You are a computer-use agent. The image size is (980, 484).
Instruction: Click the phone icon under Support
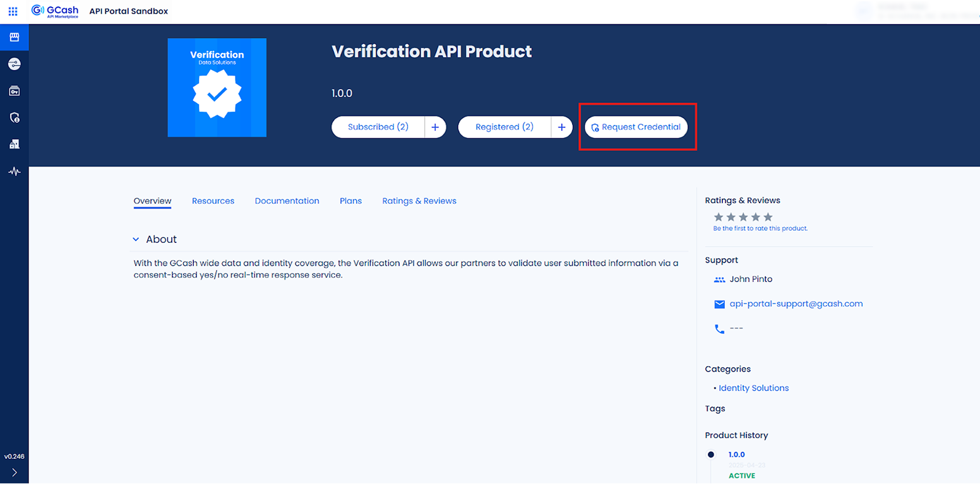tap(719, 329)
